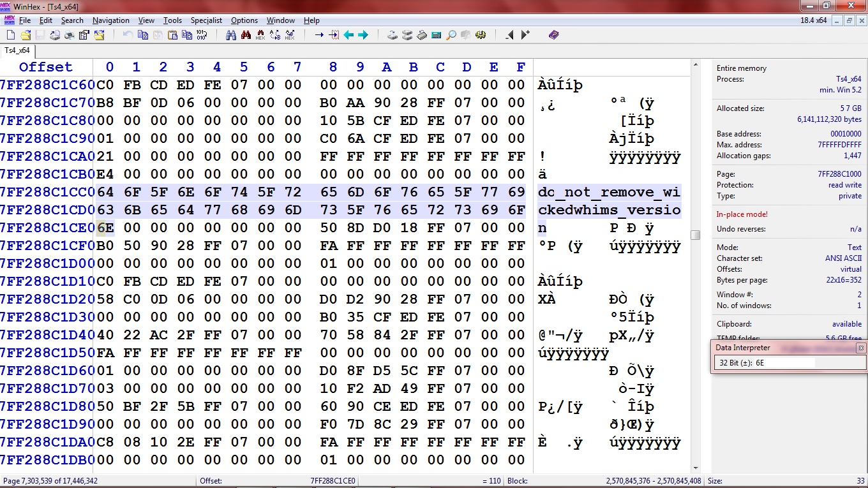The image size is (868, 488).
Task: Open the Window menu
Action: point(281,20)
